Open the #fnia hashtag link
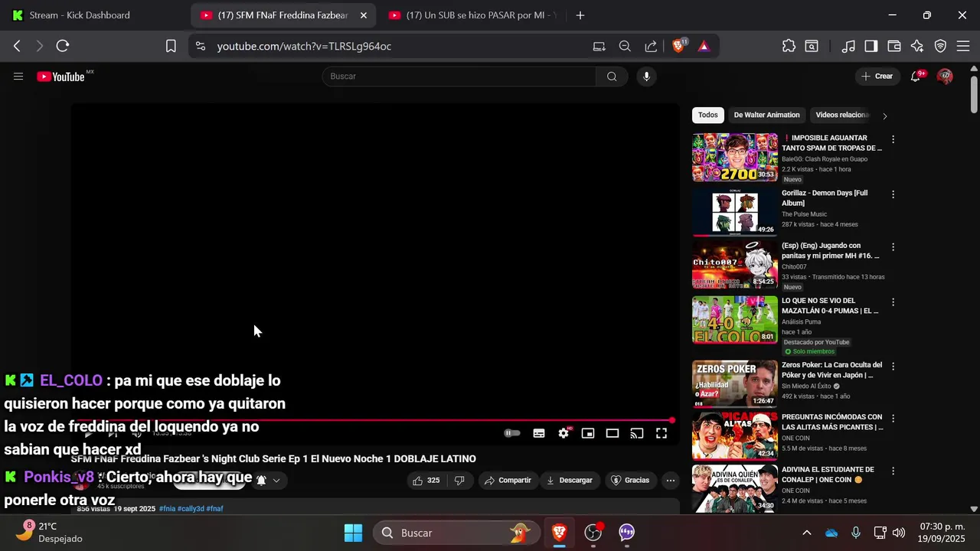 [x=166, y=509]
